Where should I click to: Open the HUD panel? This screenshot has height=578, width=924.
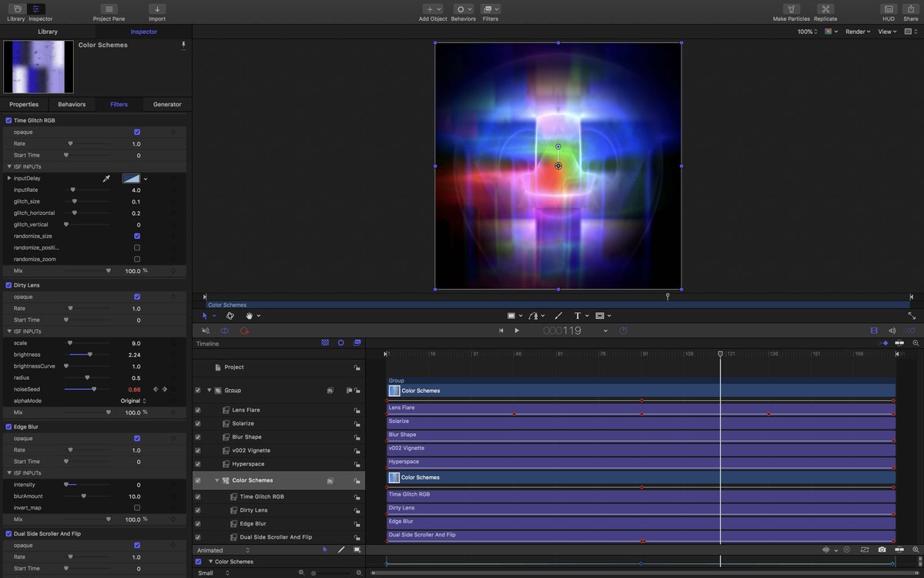coord(889,9)
